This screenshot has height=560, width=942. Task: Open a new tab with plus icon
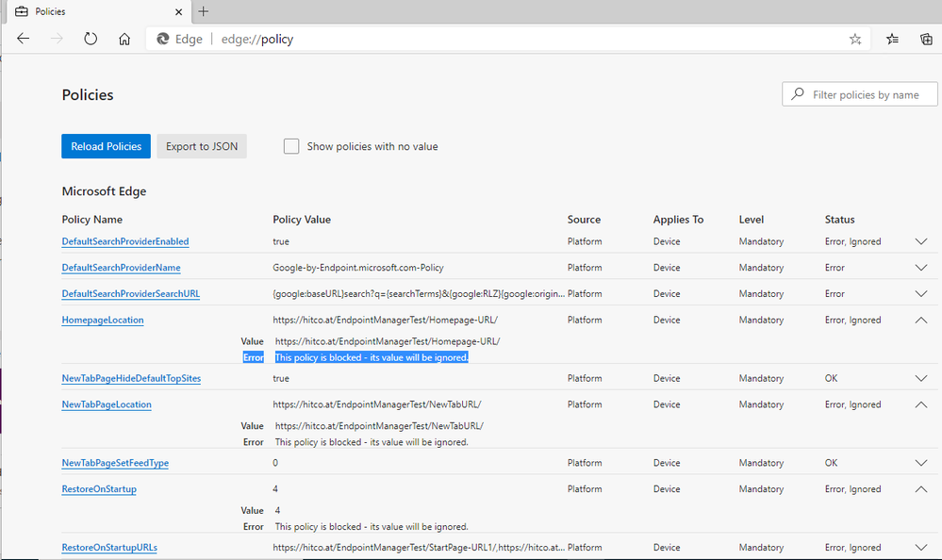pyautogui.click(x=204, y=11)
